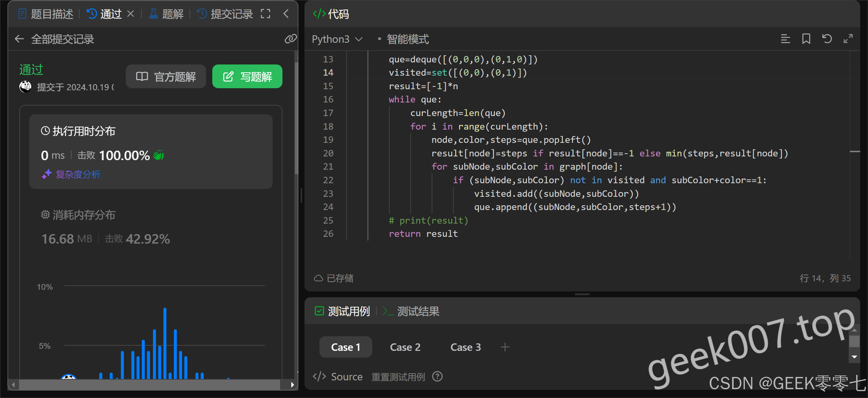Reset code with the undo arrow icon
868x398 pixels.
tap(827, 39)
